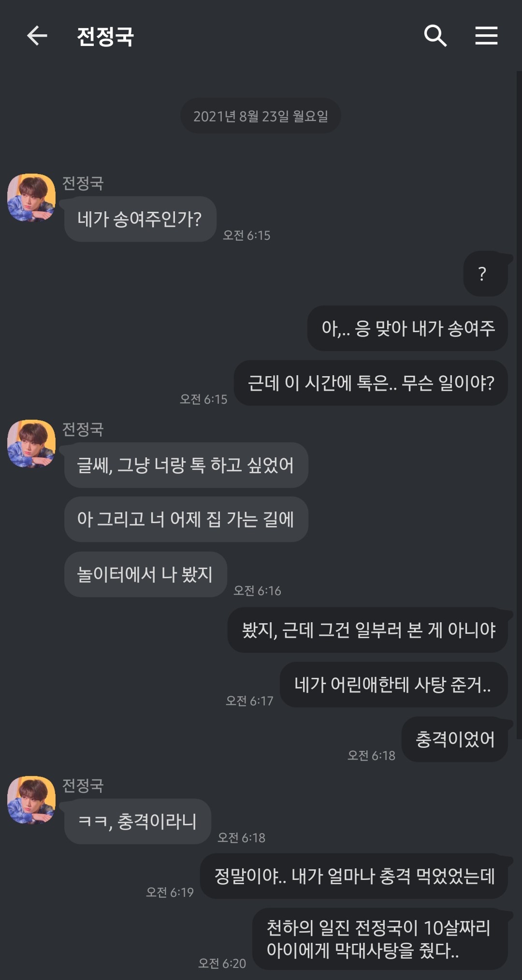This screenshot has width=522, height=980.
Task: Tap the bubble 아 그리고 너 어제 집 가는 길에
Action: coord(186,519)
